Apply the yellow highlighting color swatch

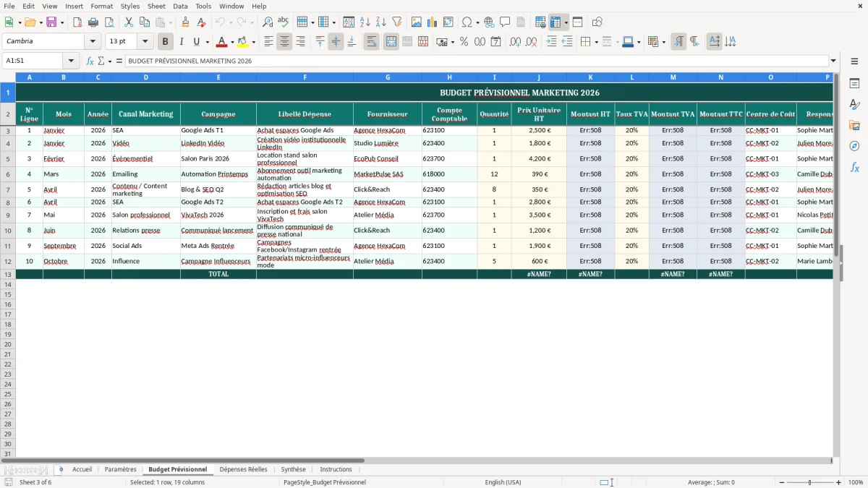243,42
